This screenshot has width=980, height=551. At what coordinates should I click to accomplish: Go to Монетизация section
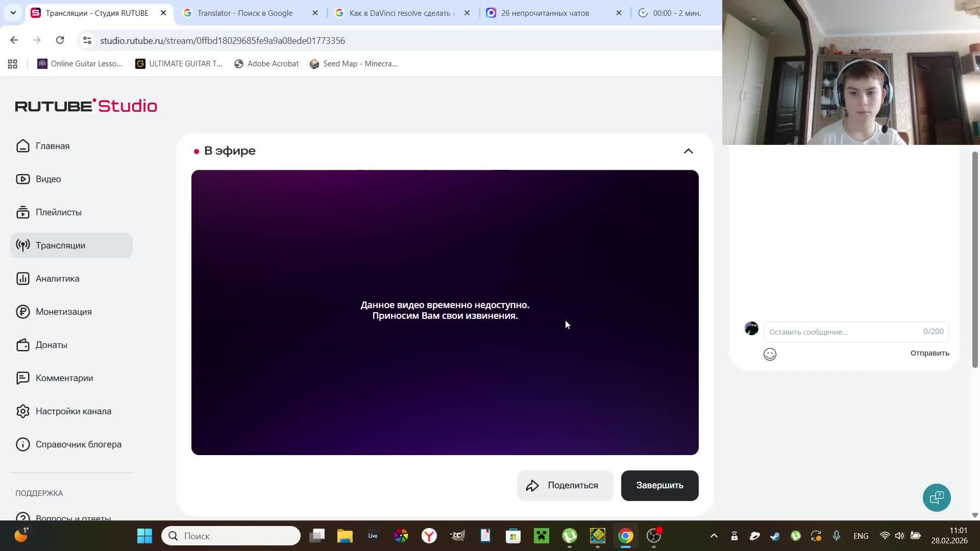(63, 312)
